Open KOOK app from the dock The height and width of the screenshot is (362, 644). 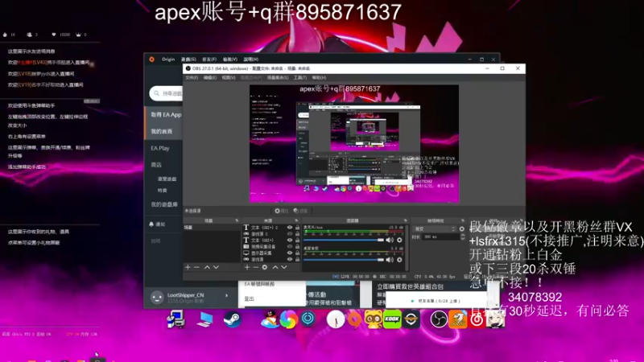(392, 319)
